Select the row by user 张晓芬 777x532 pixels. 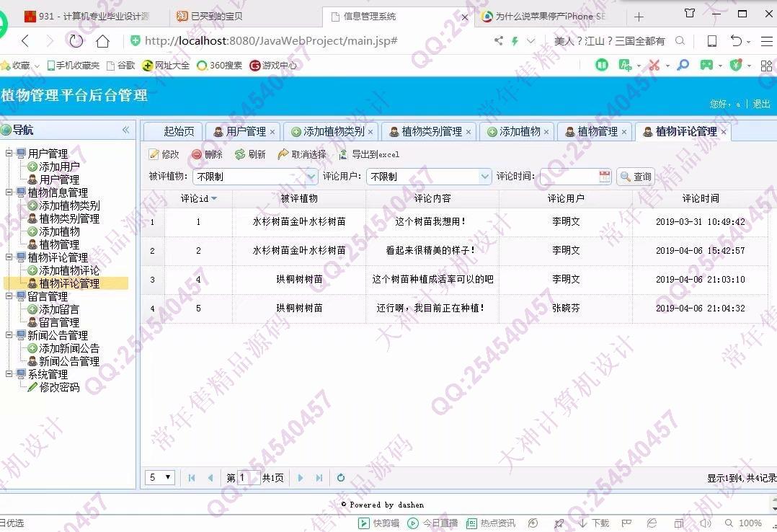pos(454,309)
